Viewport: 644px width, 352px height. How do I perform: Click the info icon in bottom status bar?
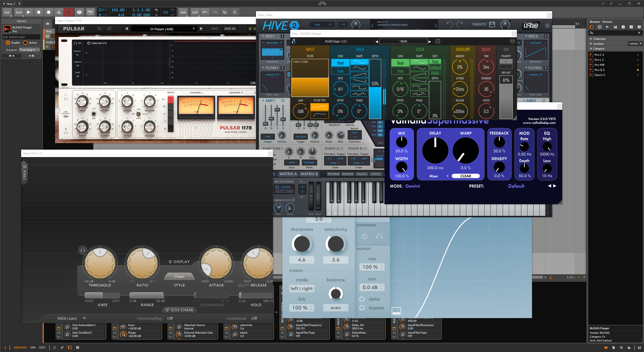pyautogui.click(x=5, y=347)
